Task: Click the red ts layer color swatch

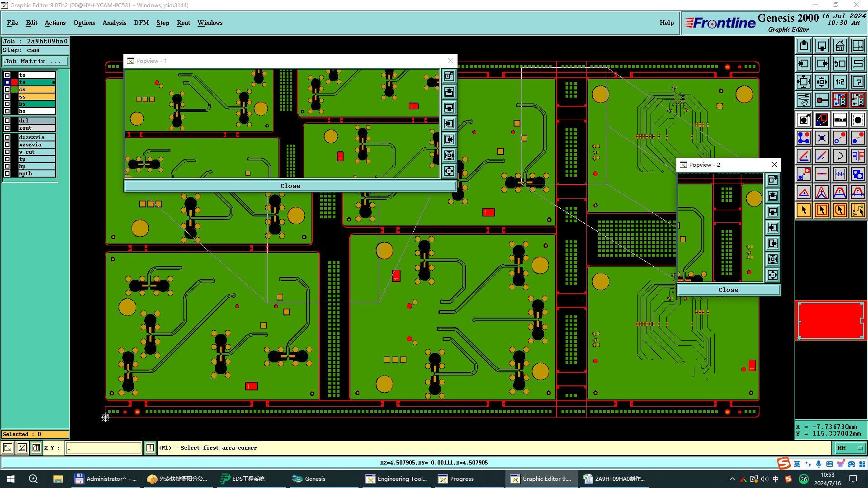Action: (x=14, y=82)
